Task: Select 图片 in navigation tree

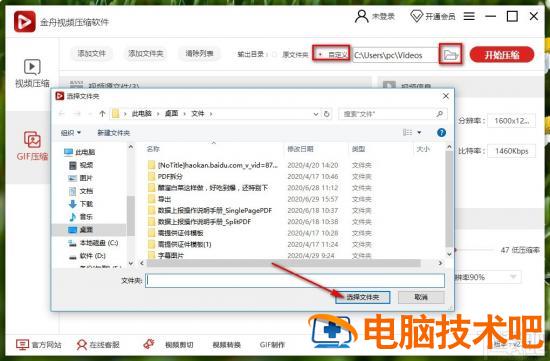Action: click(x=81, y=178)
